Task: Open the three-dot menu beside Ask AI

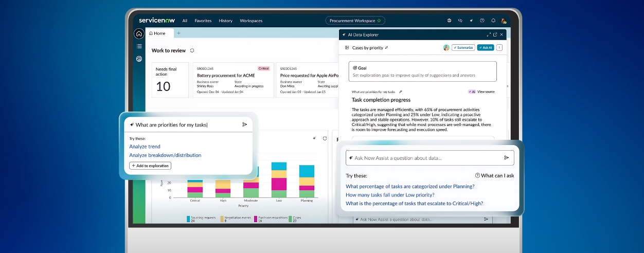Action: pyautogui.click(x=499, y=48)
